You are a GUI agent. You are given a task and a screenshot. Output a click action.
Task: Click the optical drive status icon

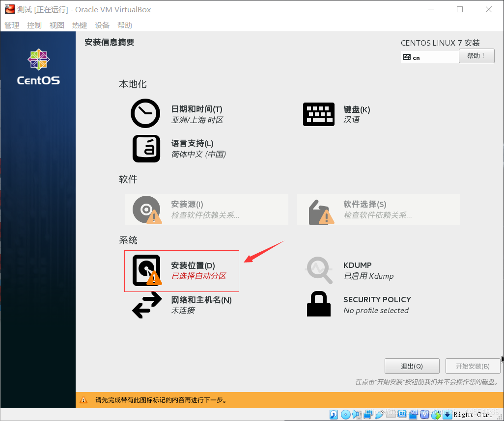[345, 415]
